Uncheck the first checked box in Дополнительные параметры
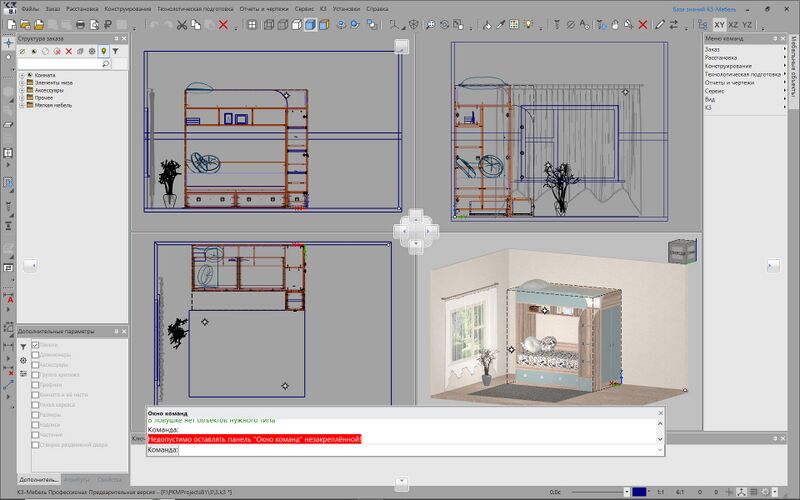800x500 pixels. (x=35, y=345)
